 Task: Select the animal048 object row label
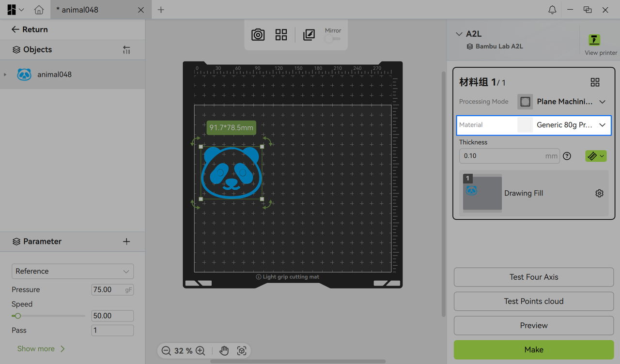(x=54, y=75)
